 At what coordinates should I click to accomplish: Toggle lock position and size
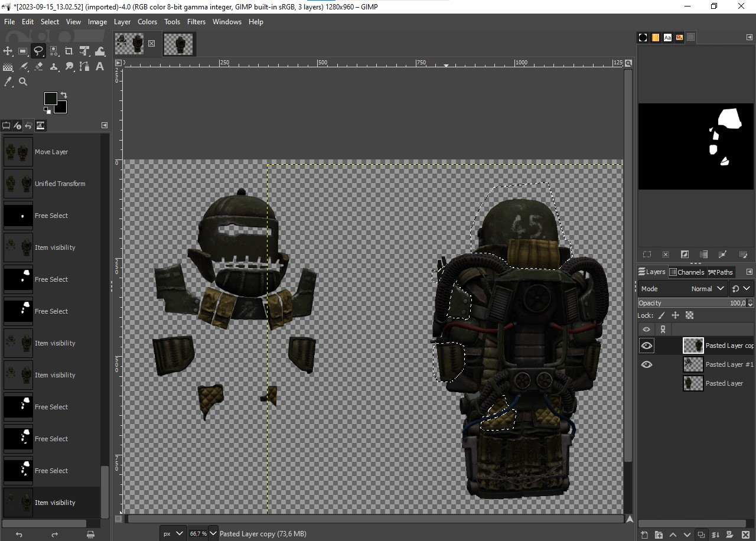[x=675, y=315]
